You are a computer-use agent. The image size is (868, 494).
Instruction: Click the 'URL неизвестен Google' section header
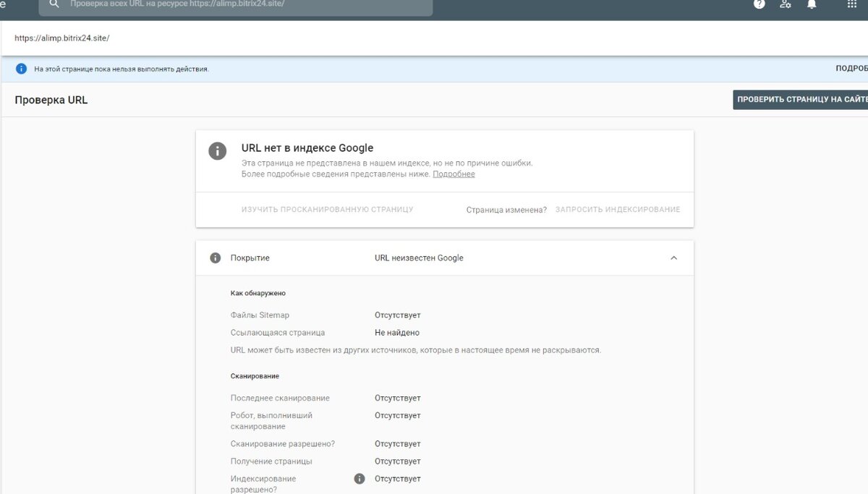point(419,258)
